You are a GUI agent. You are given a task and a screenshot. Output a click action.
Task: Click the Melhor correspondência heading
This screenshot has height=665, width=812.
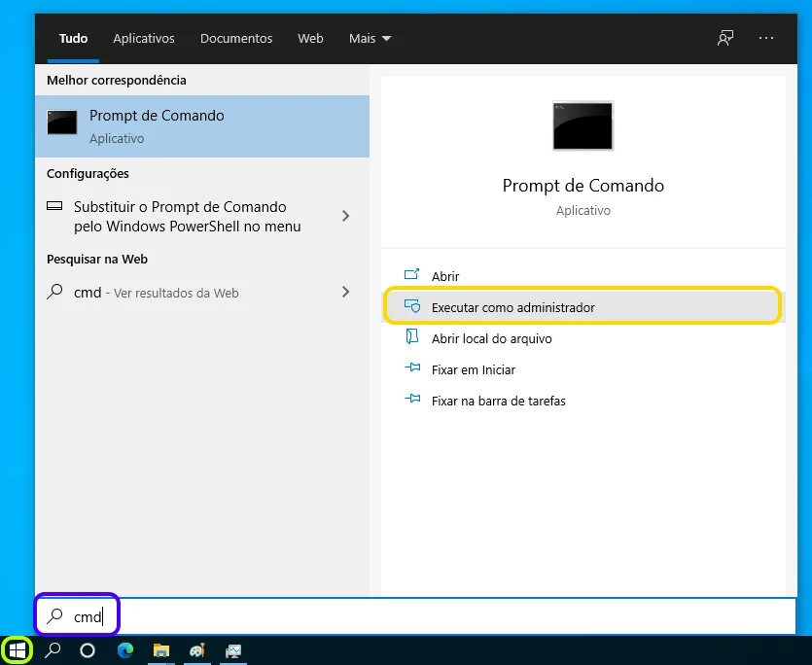(116, 81)
